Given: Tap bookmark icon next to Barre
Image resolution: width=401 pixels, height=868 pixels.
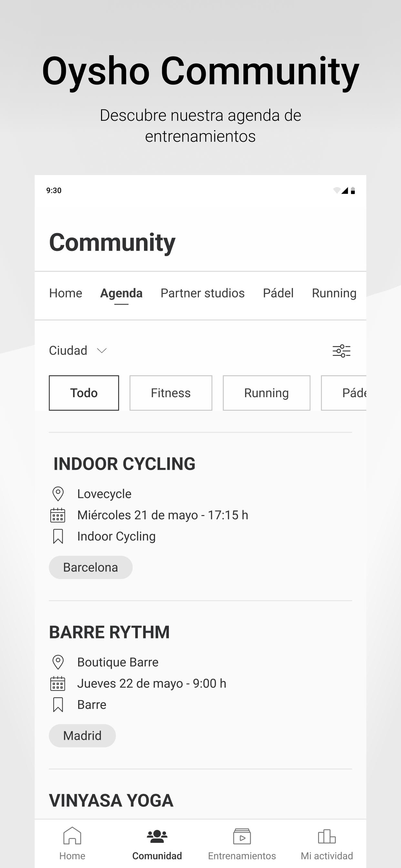Looking at the screenshot, I should click(x=58, y=705).
